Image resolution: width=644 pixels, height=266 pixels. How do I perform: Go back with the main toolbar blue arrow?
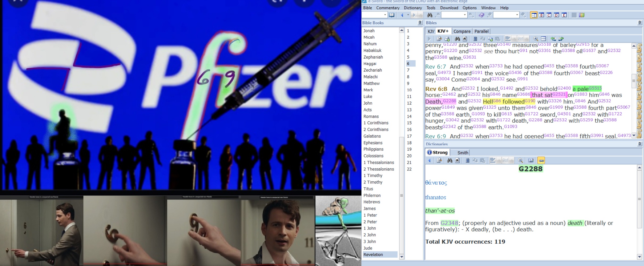[x=402, y=15]
